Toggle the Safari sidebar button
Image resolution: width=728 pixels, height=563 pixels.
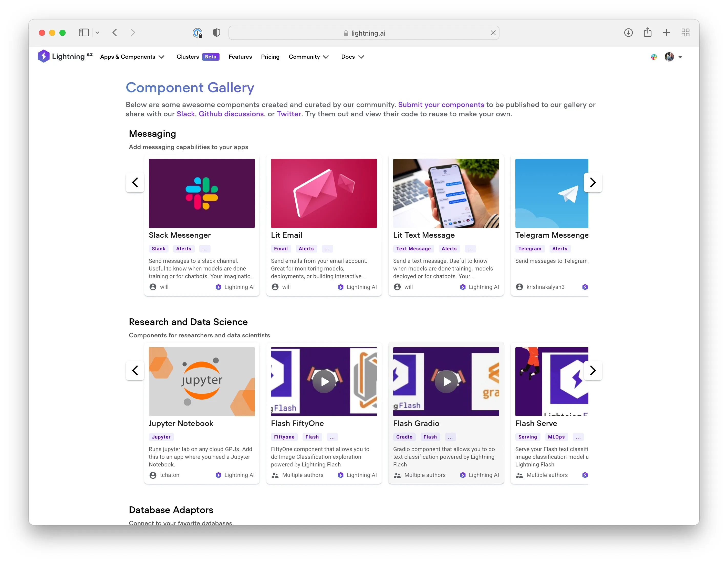84,33
